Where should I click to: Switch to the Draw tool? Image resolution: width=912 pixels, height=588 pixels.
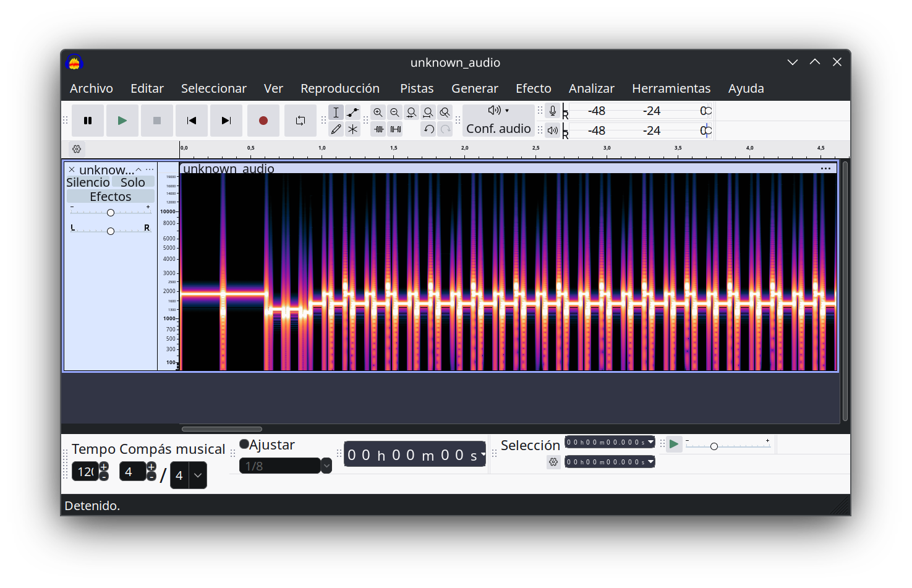tap(336, 129)
